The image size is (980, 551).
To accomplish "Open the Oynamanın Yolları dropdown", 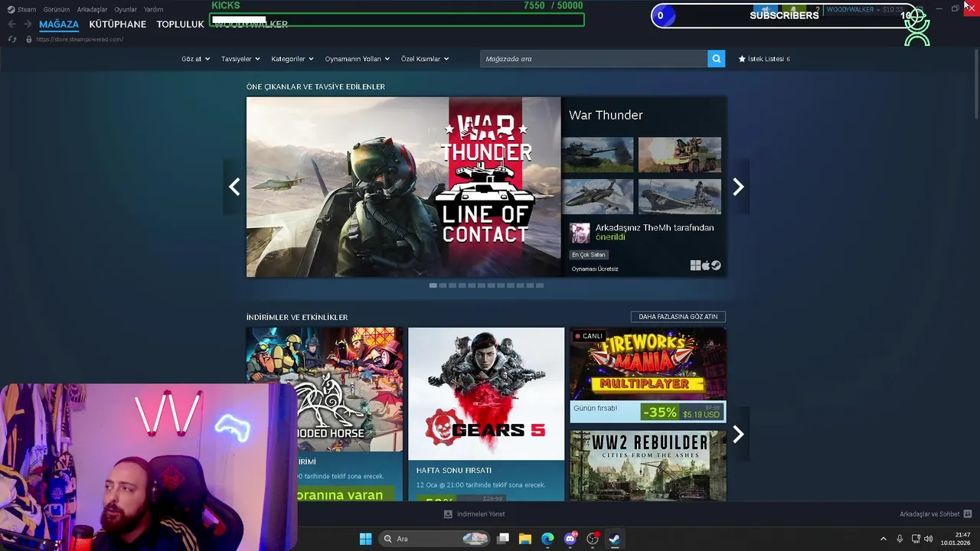I will point(357,59).
